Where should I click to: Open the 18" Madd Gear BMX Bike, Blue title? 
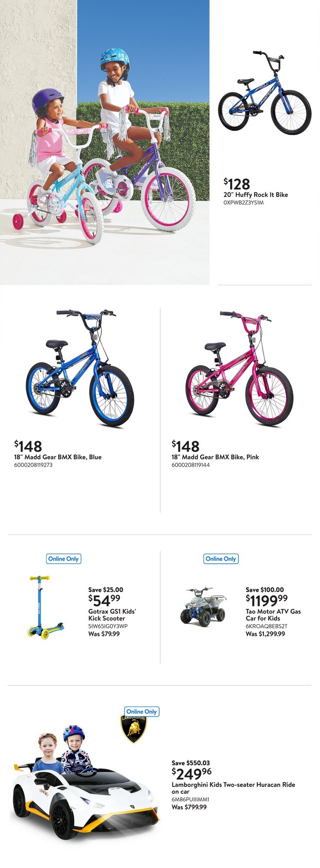58,457
